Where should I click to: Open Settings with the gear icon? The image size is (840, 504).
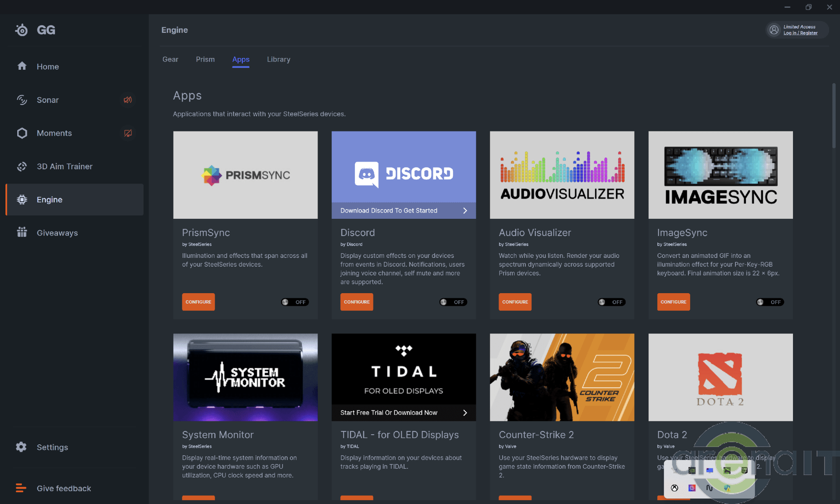point(21,447)
